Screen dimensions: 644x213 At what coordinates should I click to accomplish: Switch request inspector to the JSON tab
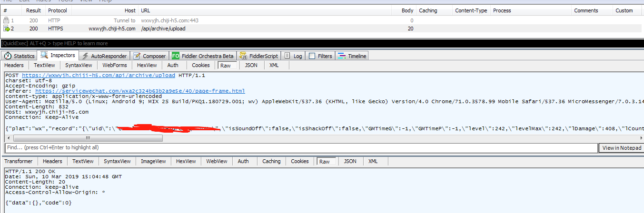pos(251,65)
